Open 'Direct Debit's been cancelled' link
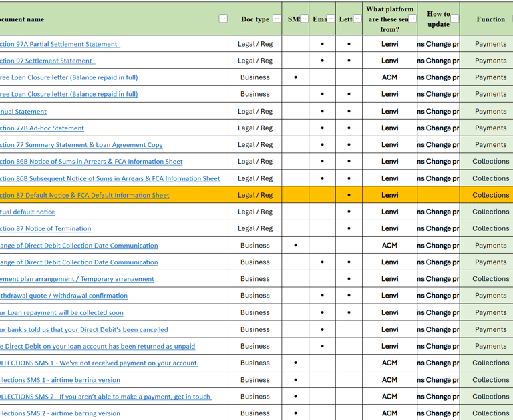 tap(83, 329)
